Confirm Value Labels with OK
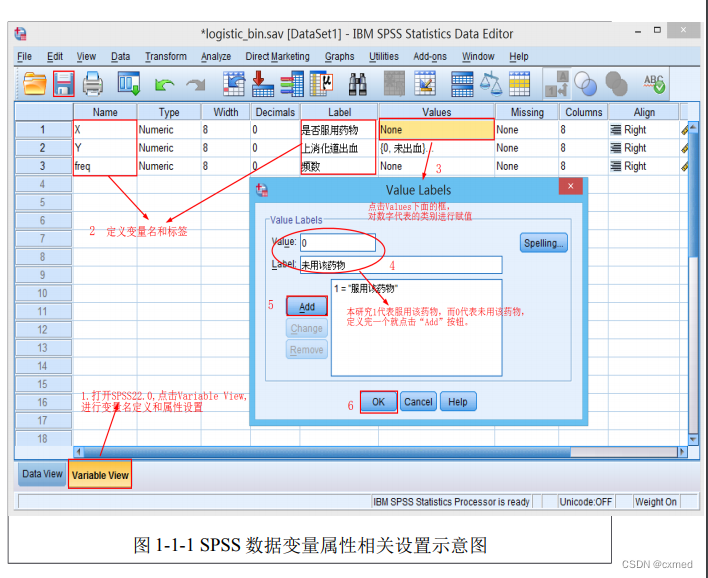 [378, 402]
